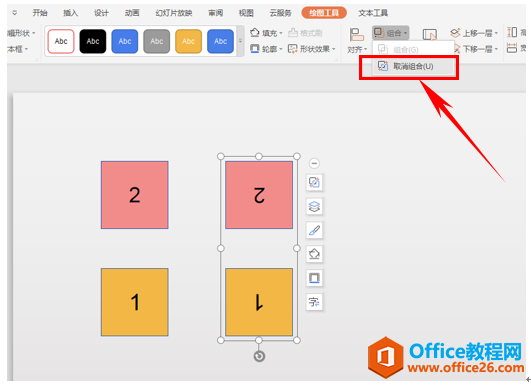
Task: Switch to the Animation (动画) tab
Action: pyautogui.click(x=132, y=13)
